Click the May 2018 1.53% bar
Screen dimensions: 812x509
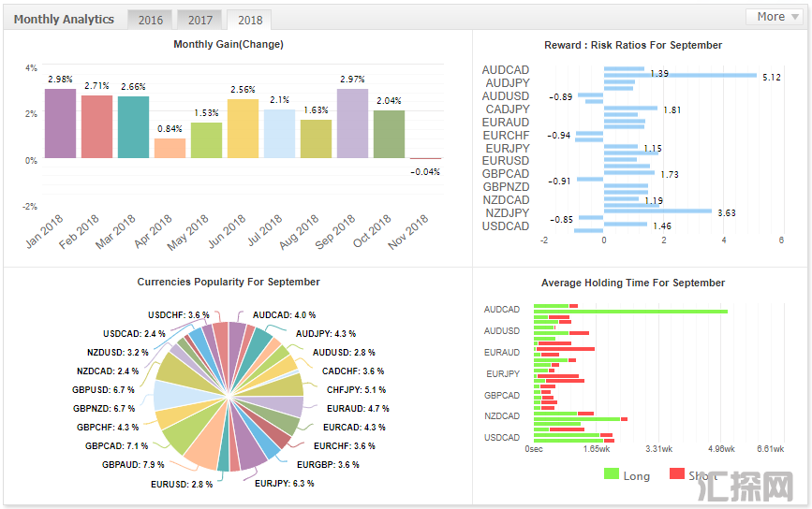point(206,140)
